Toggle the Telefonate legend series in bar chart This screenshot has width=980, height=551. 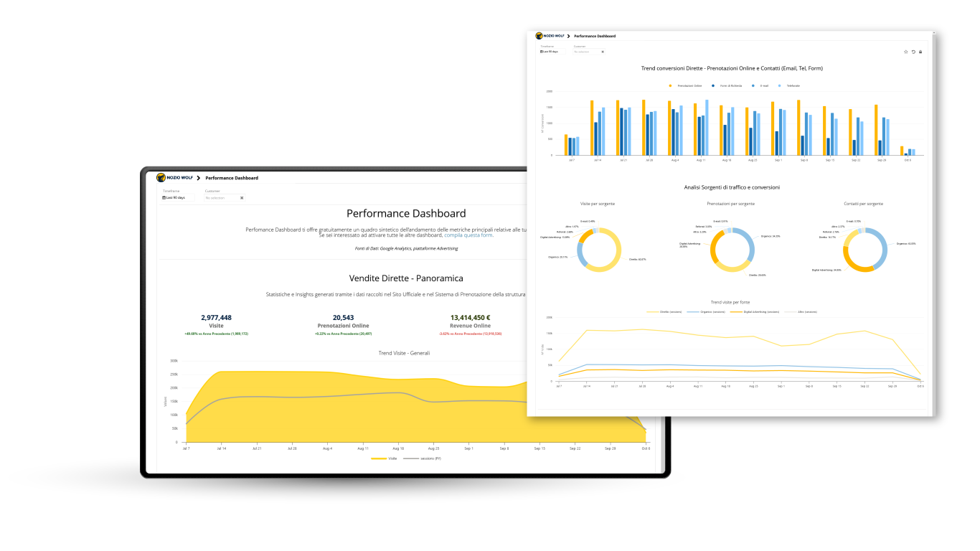pyautogui.click(x=789, y=85)
